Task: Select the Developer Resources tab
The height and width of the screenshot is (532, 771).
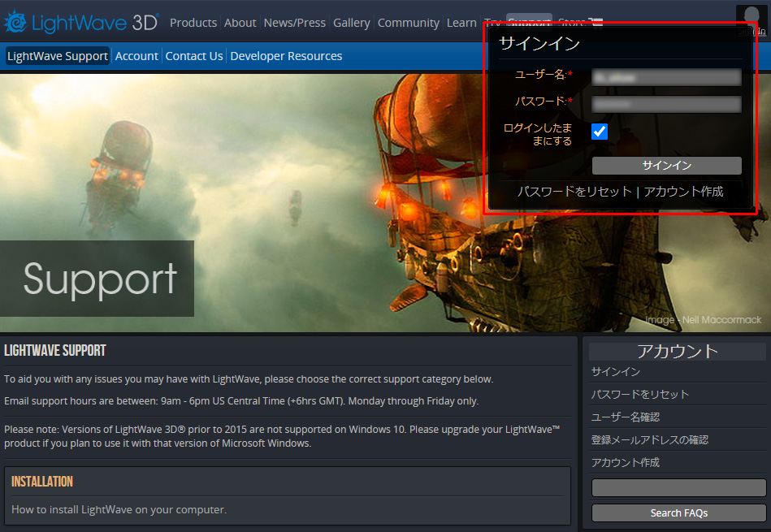Action: point(286,56)
